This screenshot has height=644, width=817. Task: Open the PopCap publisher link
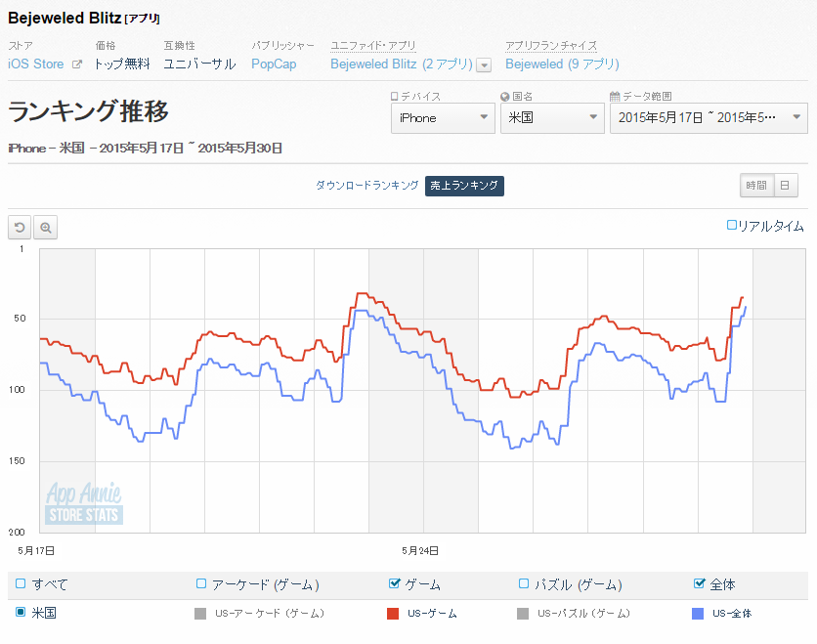pos(274,64)
